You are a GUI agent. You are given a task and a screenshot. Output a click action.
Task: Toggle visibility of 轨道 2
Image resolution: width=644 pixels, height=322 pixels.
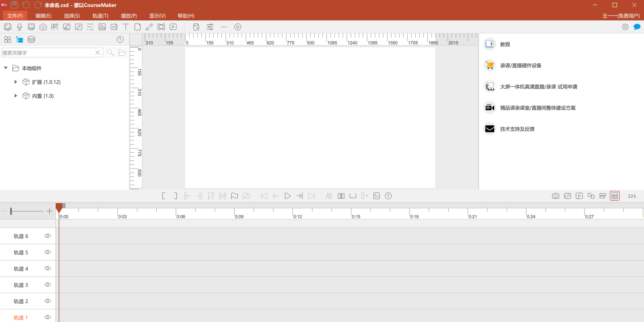pyautogui.click(x=48, y=301)
